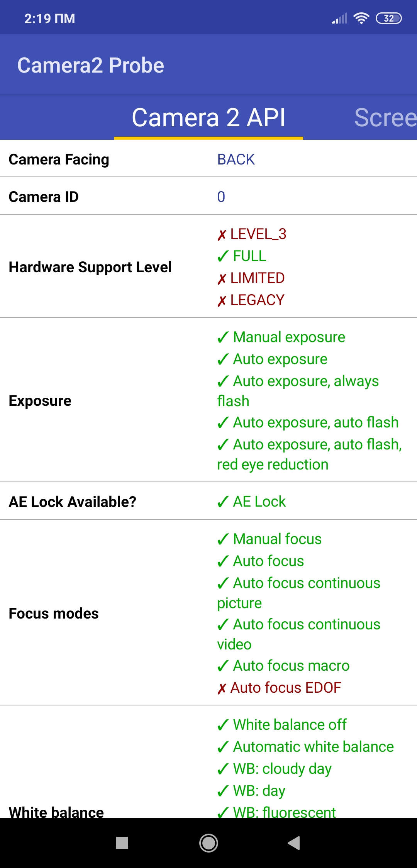Tap the cellular signal strength icon
The height and width of the screenshot is (868, 417).
(x=339, y=18)
